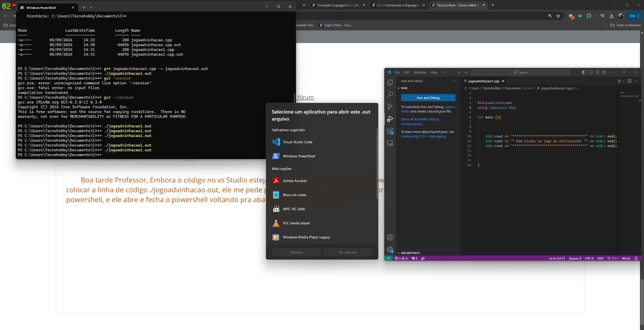The image size is (644, 330).
Task: Open errors and warnings in VS Code status bar
Action: [x=401, y=258]
